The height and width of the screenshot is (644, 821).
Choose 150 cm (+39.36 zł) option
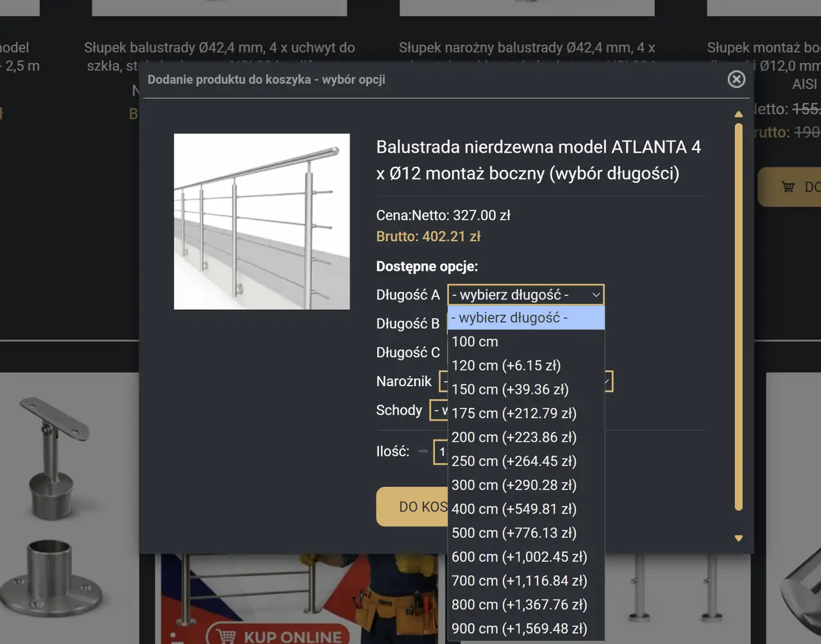click(526, 389)
